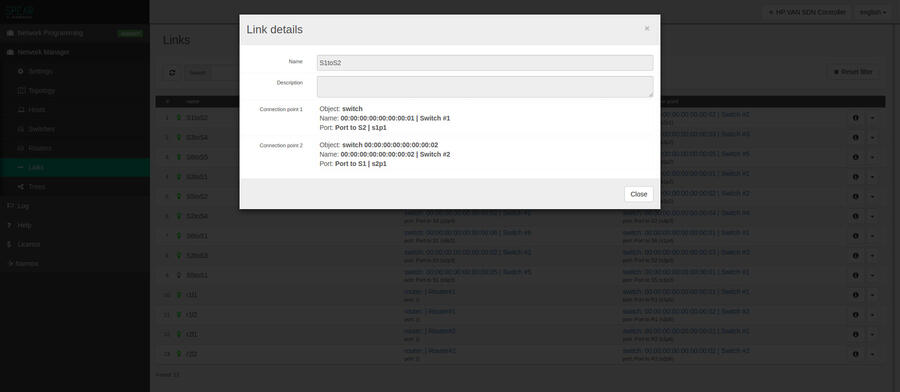The width and height of the screenshot is (900, 392).
Task: Expand dropdown arrow on last link row
Action: click(872, 354)
